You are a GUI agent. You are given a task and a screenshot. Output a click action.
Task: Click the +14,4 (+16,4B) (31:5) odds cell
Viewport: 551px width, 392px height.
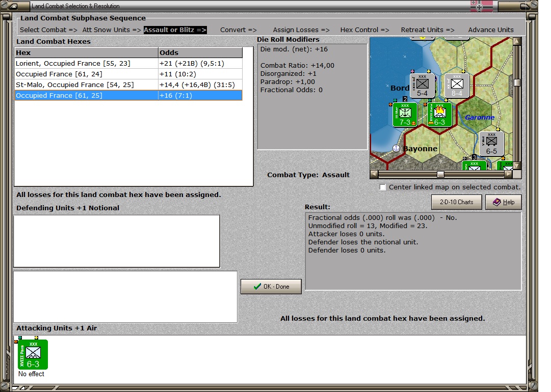tap(200, 85)
